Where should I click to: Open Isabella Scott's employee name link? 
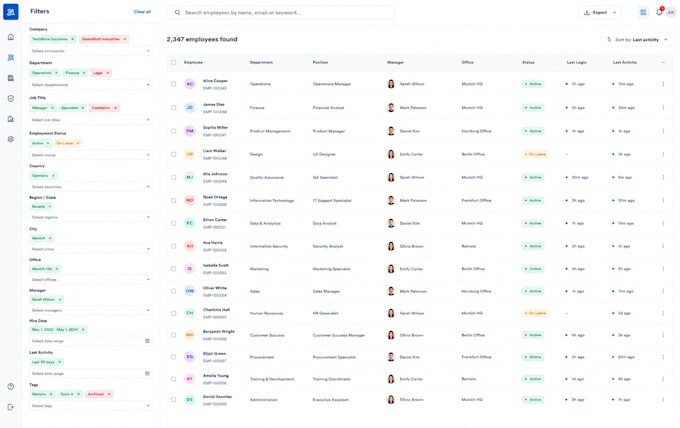coord(216,265)
